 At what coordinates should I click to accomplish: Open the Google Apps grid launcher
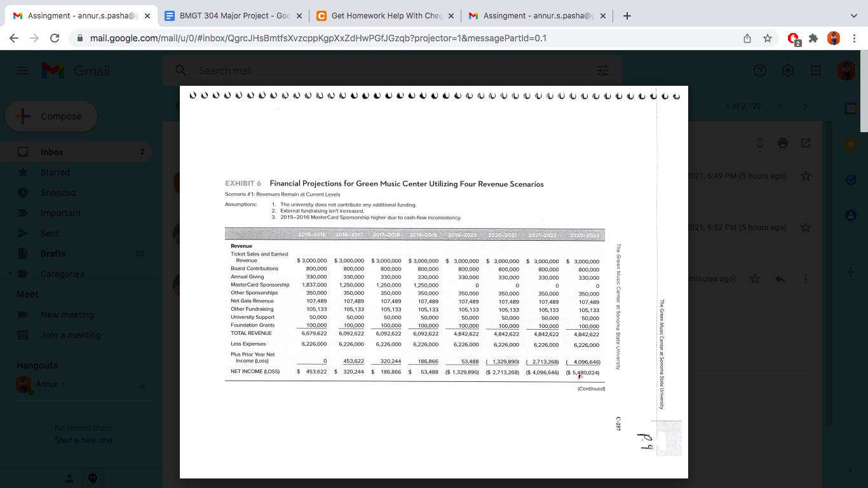(x=815, y=71)
